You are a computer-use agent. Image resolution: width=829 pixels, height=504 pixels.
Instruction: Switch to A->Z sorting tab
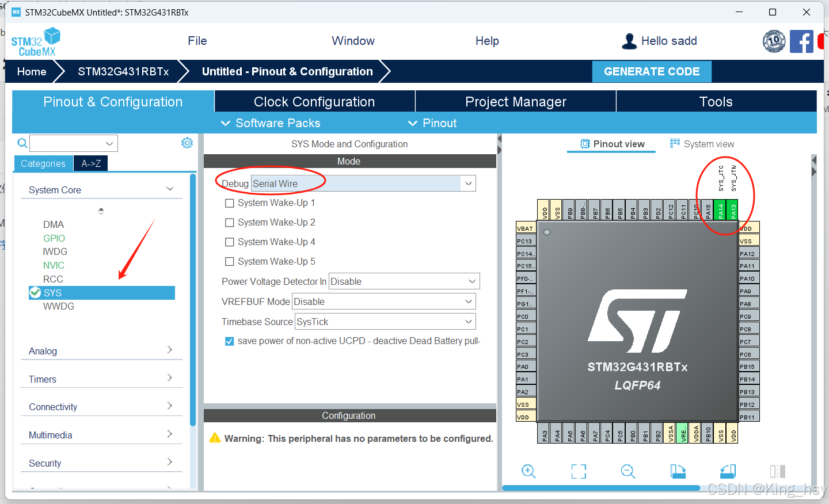(x=91, y=163)
